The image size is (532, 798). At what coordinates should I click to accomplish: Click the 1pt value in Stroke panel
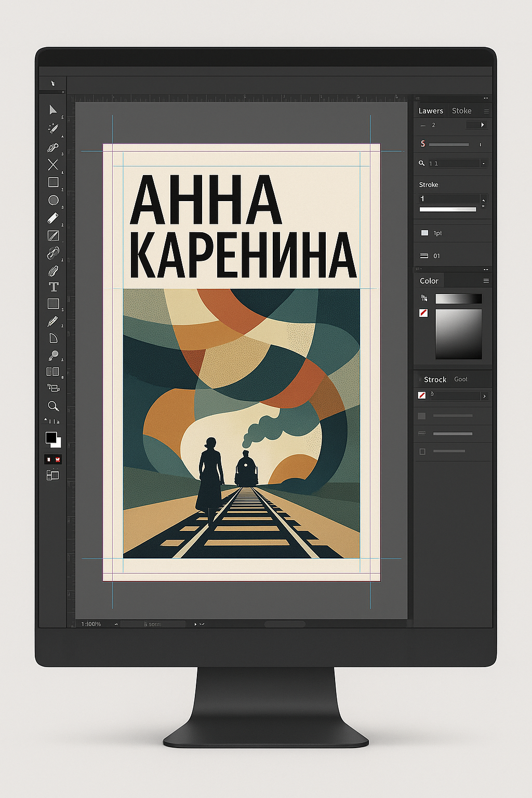(437, 233)
